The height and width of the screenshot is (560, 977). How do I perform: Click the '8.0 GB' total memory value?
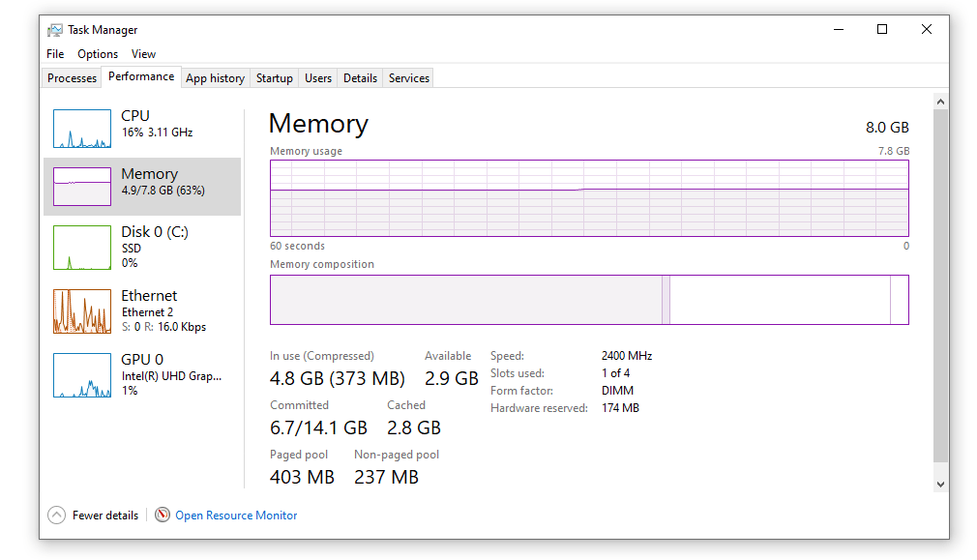pyautogui.click(x=887, y=128)
